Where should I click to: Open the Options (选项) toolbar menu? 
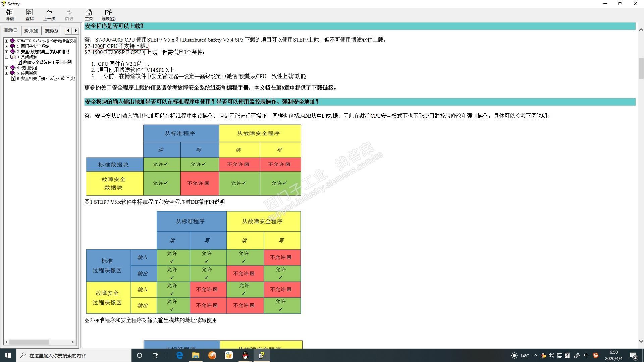point(108,15)
